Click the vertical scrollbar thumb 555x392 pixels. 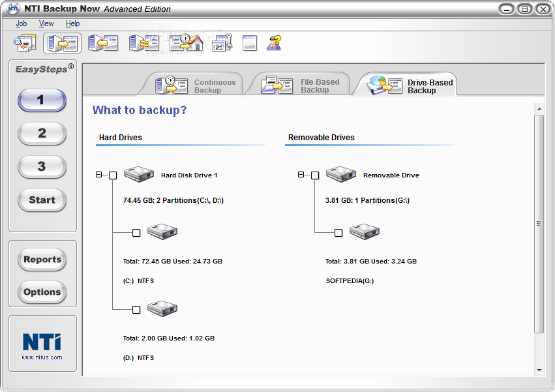(x=539, y=224)
